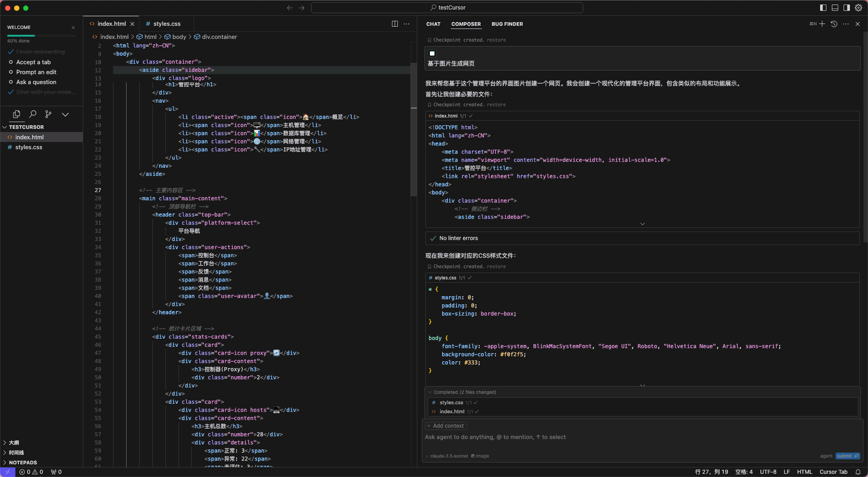
Task: Switch to the BUG FINDER tab
Action: (507, 24)
